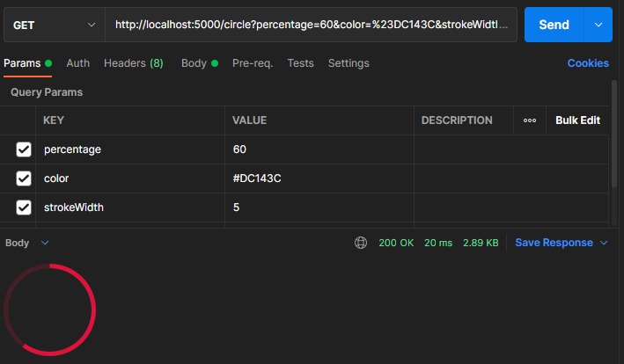Open the GET method dropdown
The width and height of the screenshot is (624, 364).
(55, 25)
